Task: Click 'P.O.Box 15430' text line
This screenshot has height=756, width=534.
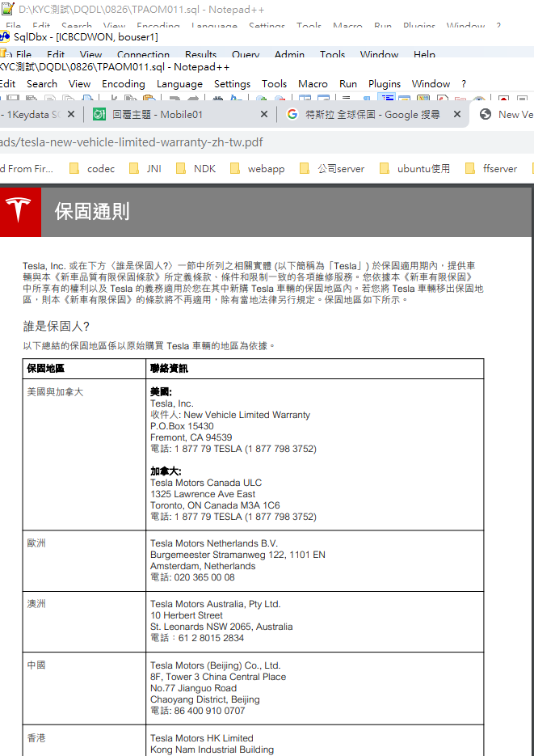Action: (x=182, y=426)
